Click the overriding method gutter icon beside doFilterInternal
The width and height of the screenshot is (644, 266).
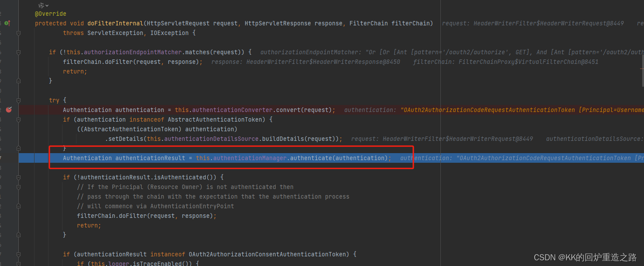click(7, 23)
